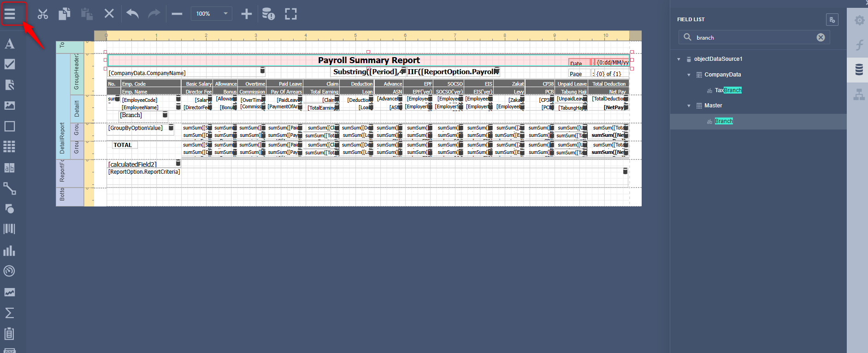Select the Master table item
This screenshot has height=353, width=868.
[713, 106]
